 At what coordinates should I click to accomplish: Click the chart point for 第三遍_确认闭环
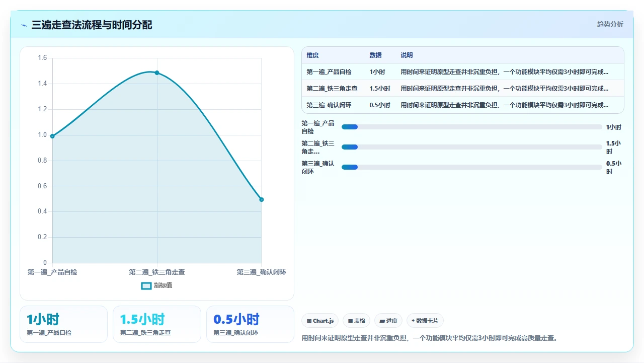[262, 200]
